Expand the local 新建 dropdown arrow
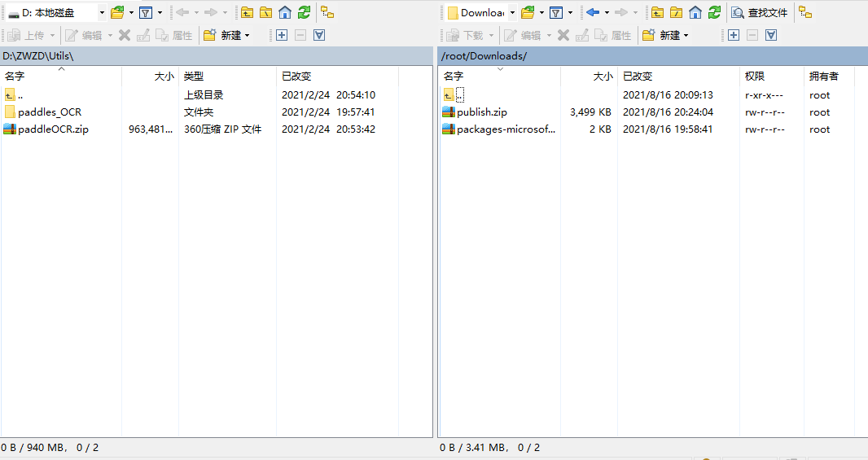Image resolution: width=868 pixels, height=460 pixels. tap(247, 36)
